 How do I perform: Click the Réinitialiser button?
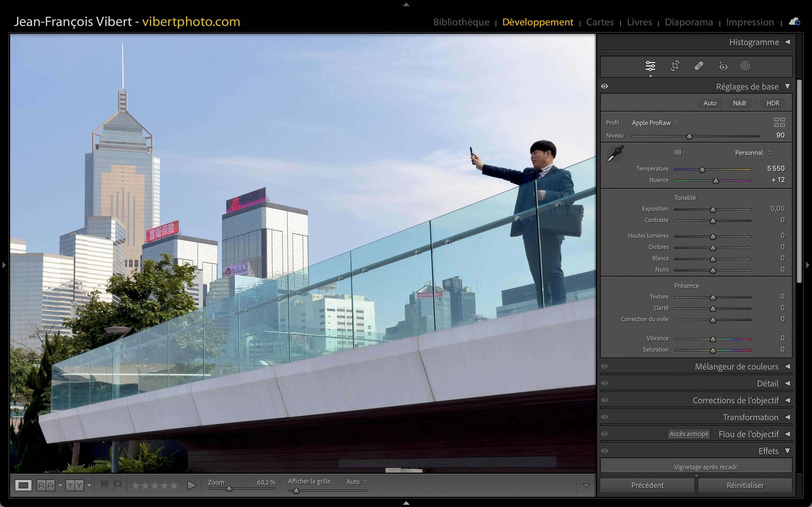(745, 485)
